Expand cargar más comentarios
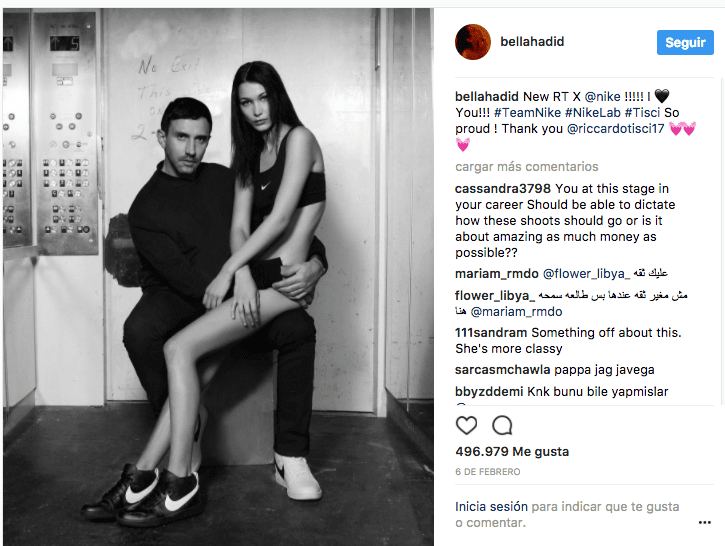 (x=527, y=166)
